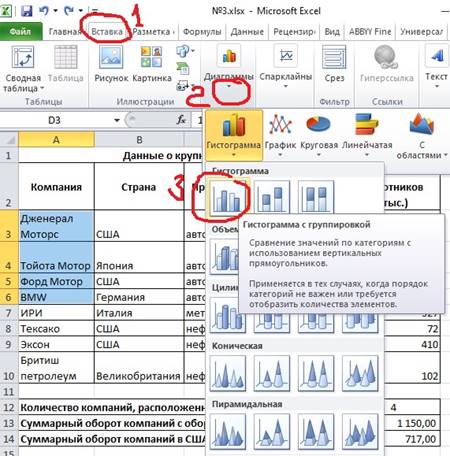Screen dimensions: 450x456
Task: Switch to the ABBYY Fine tab
Action: coord(370,32)
